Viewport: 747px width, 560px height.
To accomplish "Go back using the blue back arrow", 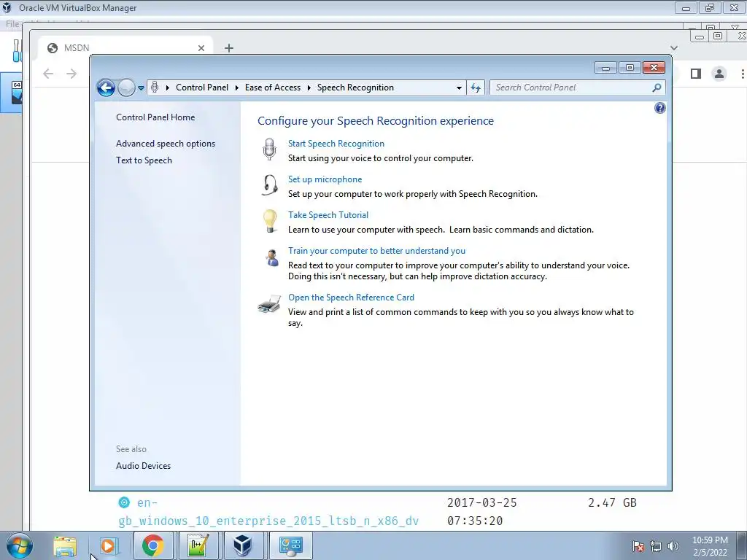I will (x=106, y=87).
